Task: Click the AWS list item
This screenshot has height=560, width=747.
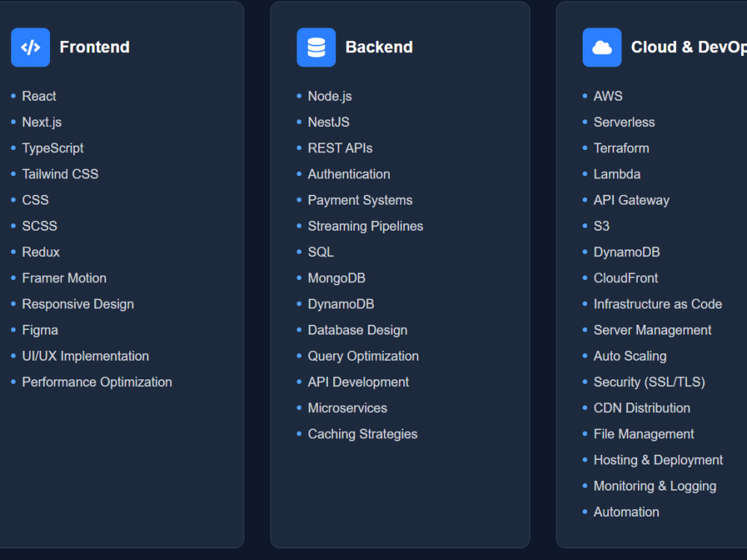Action: point(608,96)
